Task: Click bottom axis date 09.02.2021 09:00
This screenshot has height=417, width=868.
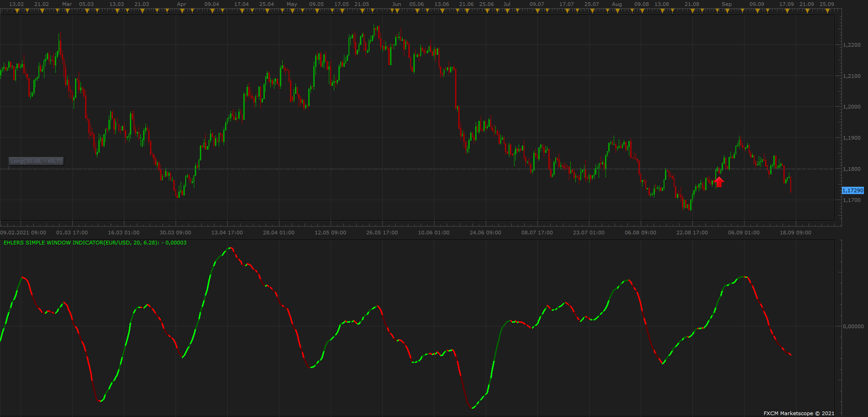Action: pos(23,233)
